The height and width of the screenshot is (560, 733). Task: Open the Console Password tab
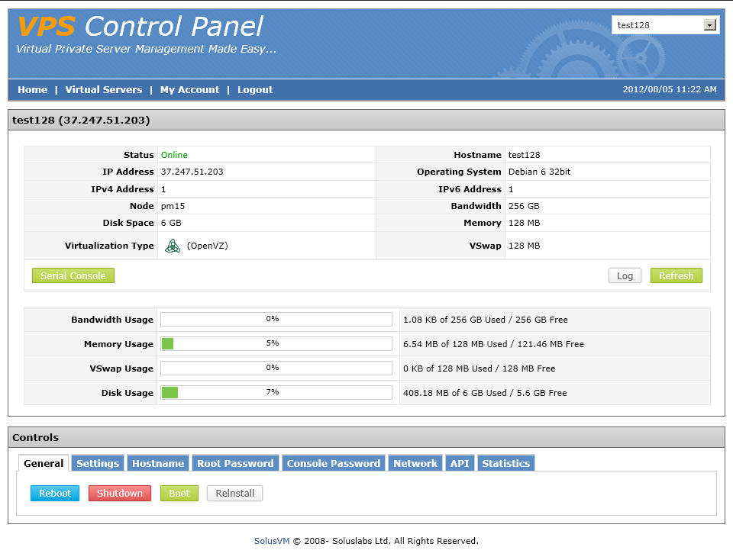coord(334,463)
